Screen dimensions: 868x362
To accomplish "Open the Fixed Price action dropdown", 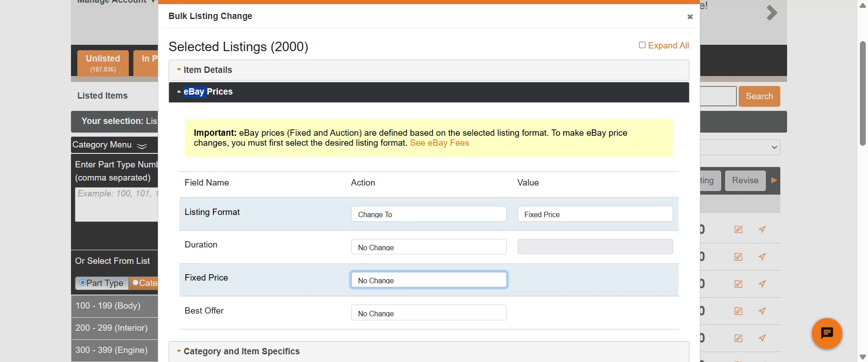I will tap(429, 280).
